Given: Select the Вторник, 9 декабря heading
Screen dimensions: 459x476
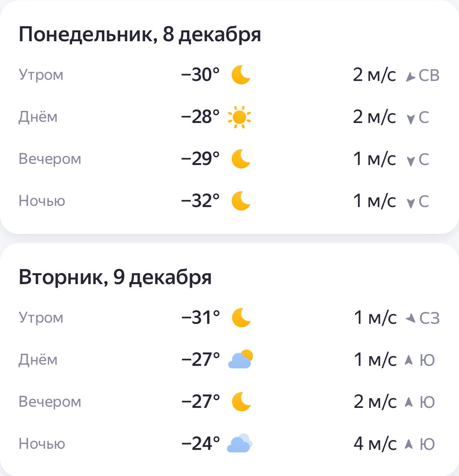Looking at the screenshot, I should tap(115, 277).
